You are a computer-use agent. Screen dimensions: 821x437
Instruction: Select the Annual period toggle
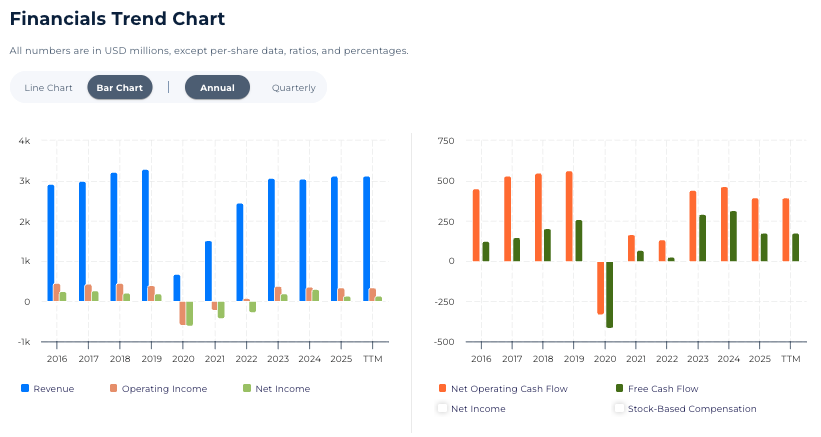coord(217,88)
